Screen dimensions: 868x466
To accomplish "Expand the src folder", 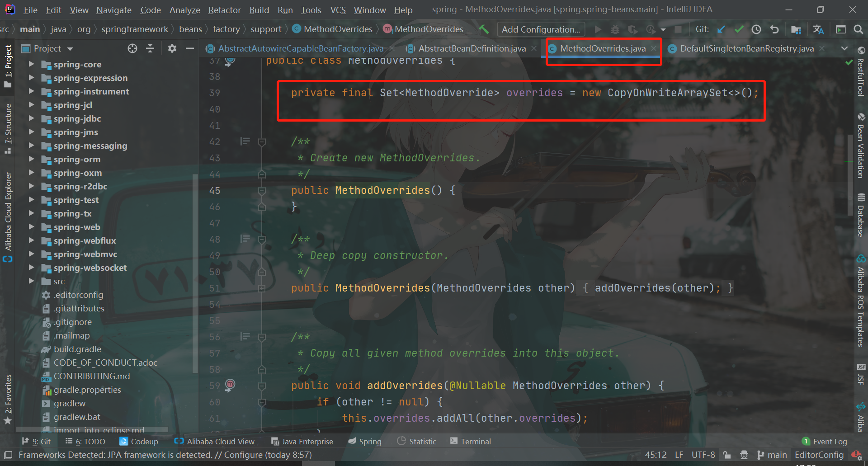I will coord(31,281).
